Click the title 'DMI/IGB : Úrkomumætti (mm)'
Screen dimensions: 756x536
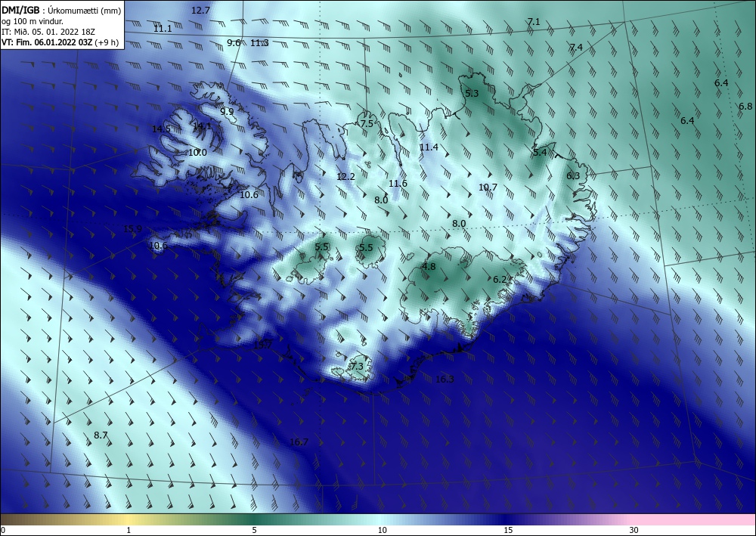(x=61, y=10)
